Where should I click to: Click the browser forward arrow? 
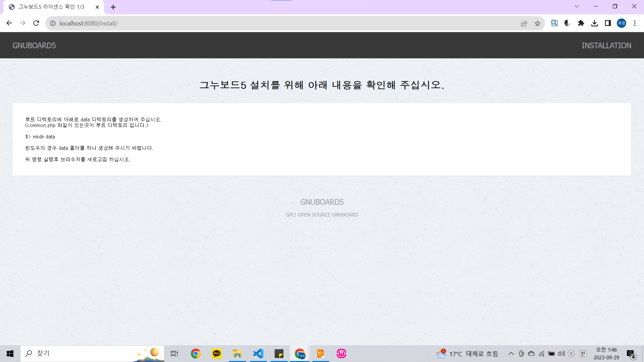pos(22,23)
